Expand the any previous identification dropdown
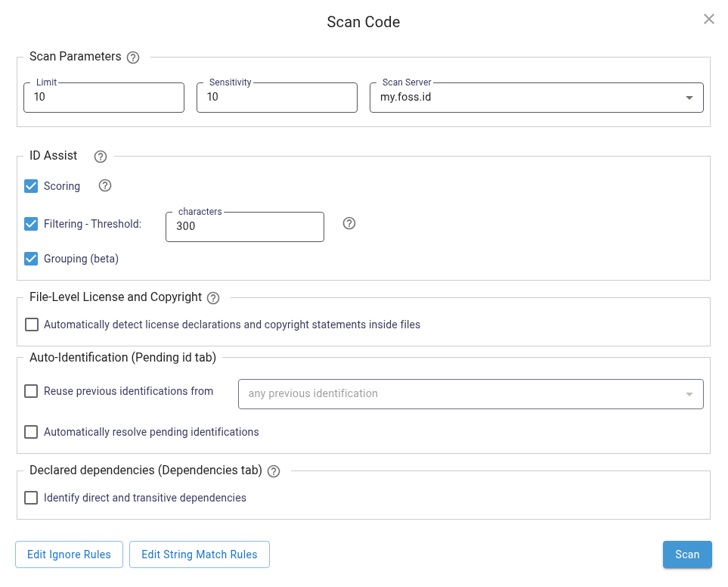Screen dimensions: 728x587 coord(471,394)
